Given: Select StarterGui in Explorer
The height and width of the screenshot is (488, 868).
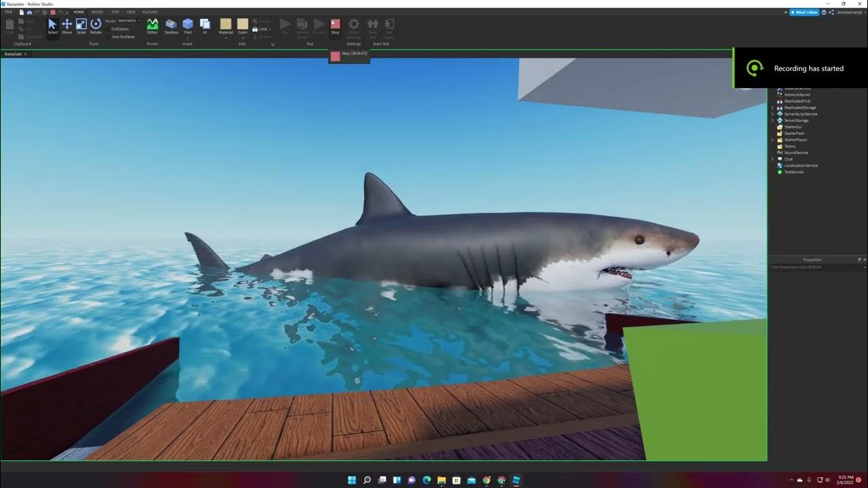Looking at the screenshot, I should coord(793,127).
